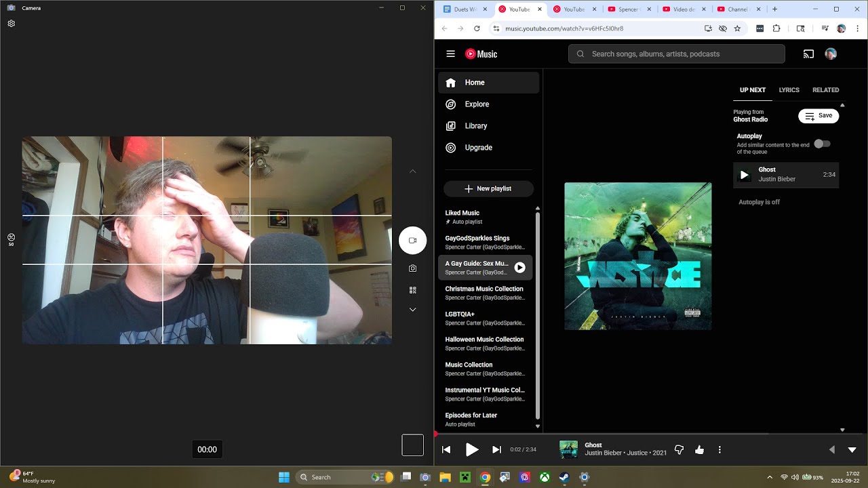
Task: Collapse the player page with down arrow
Action: 852,449
